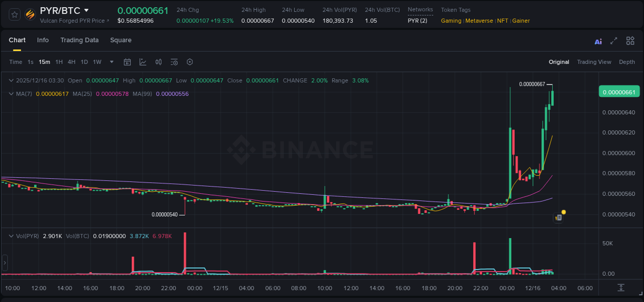The height and width of the screenshot is (302, 644).
Task: Open the indicators list settings icon
Action: (174, 62)
